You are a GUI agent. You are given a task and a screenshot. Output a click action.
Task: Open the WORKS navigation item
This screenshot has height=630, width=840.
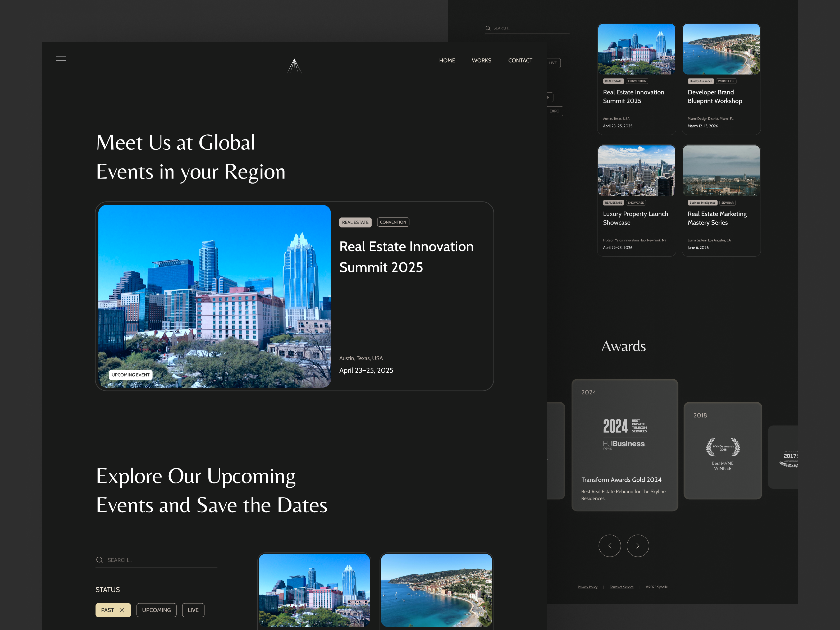(481, 60)
